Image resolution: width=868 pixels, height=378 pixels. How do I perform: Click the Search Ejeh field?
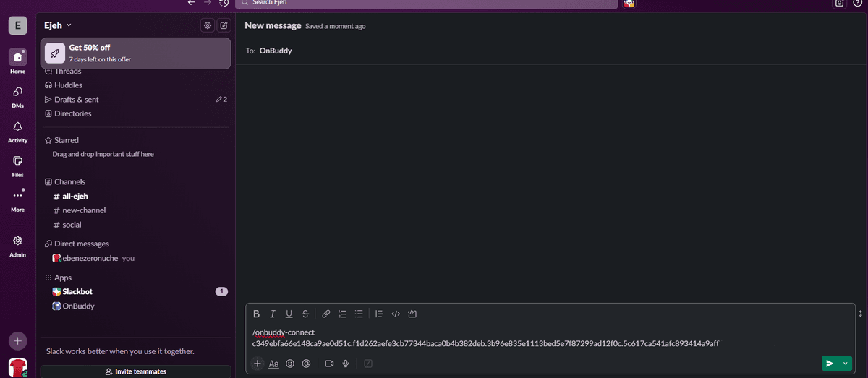(427, 3)
